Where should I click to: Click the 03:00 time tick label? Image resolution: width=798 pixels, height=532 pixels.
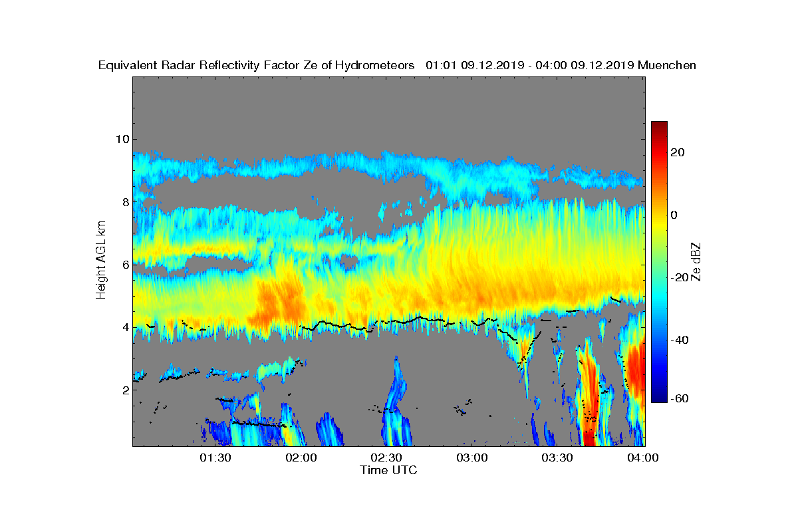pos(473,458)
